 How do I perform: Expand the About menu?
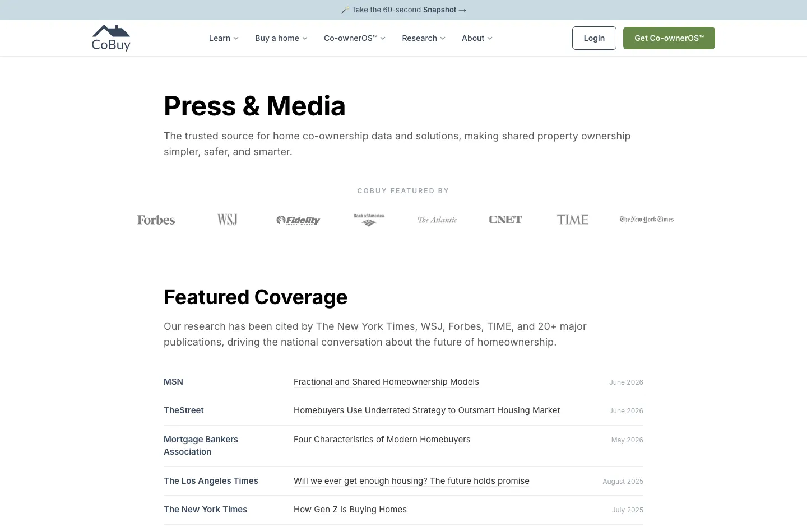[x=477, y=38]
